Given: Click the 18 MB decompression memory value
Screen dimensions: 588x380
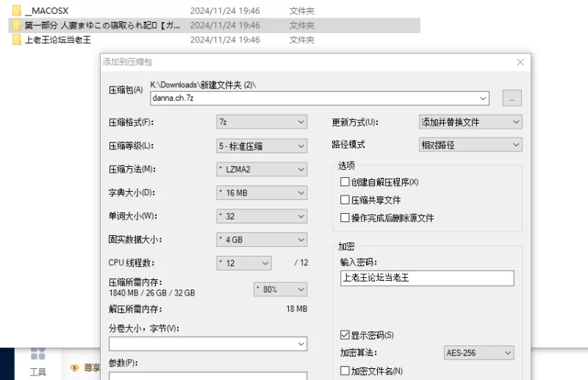Looking at the screenshot, I should (297, 309).
